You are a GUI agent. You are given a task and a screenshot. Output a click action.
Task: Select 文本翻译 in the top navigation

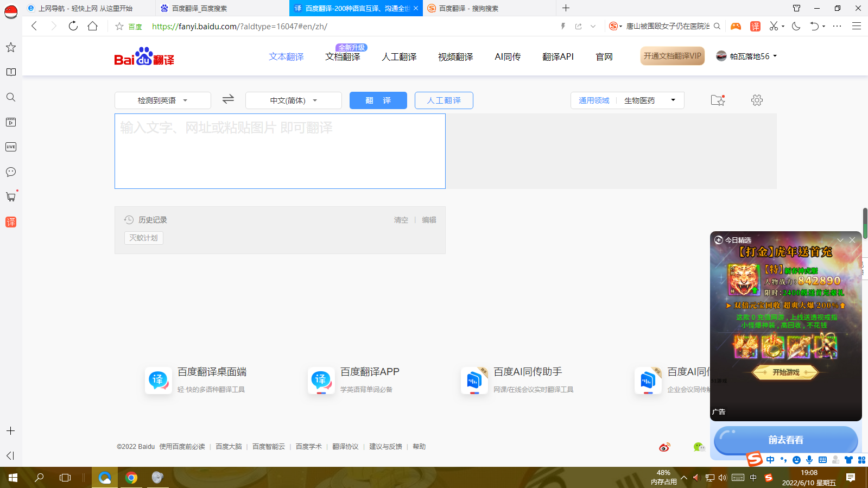click(x=286, y=56)
